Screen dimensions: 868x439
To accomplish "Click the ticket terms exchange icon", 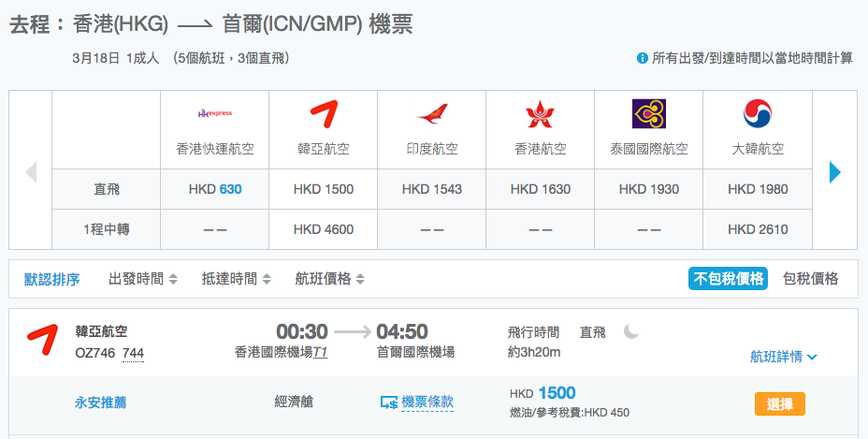I will click(x=388, y=402).
